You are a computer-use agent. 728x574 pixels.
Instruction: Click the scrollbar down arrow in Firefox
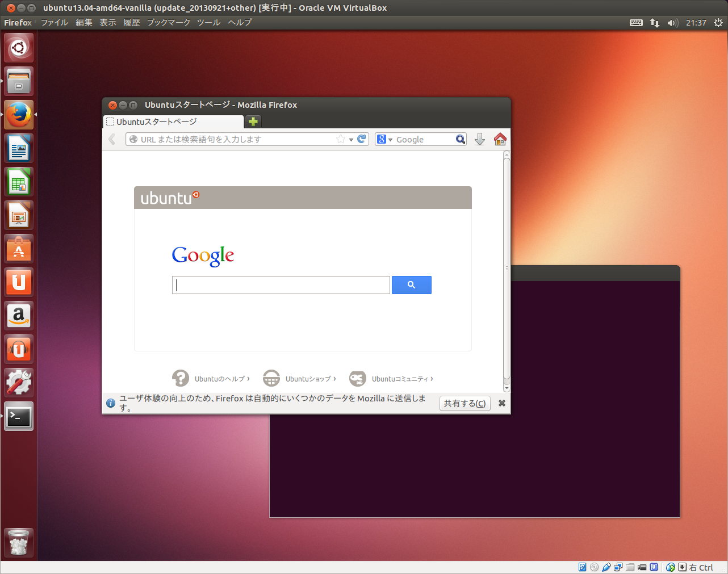point(507,388)
